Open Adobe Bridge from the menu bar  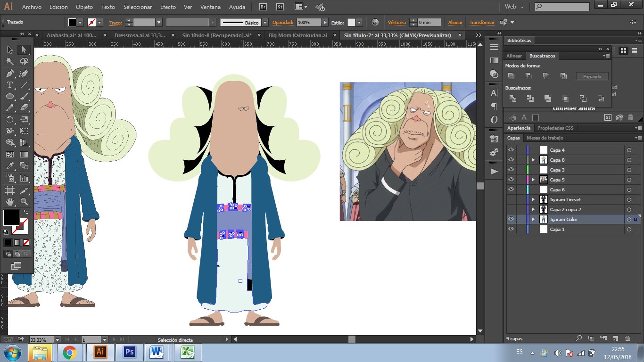(264, 7)
